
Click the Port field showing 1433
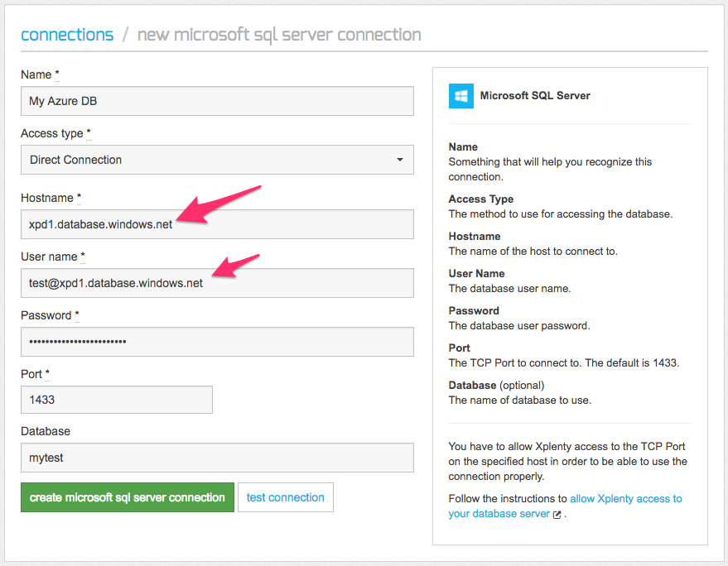[x=117, y=400]
